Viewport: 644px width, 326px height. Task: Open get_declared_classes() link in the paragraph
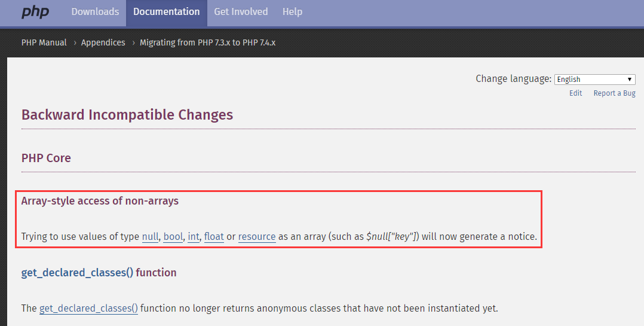pyautogui.click(x=88, y=309)
